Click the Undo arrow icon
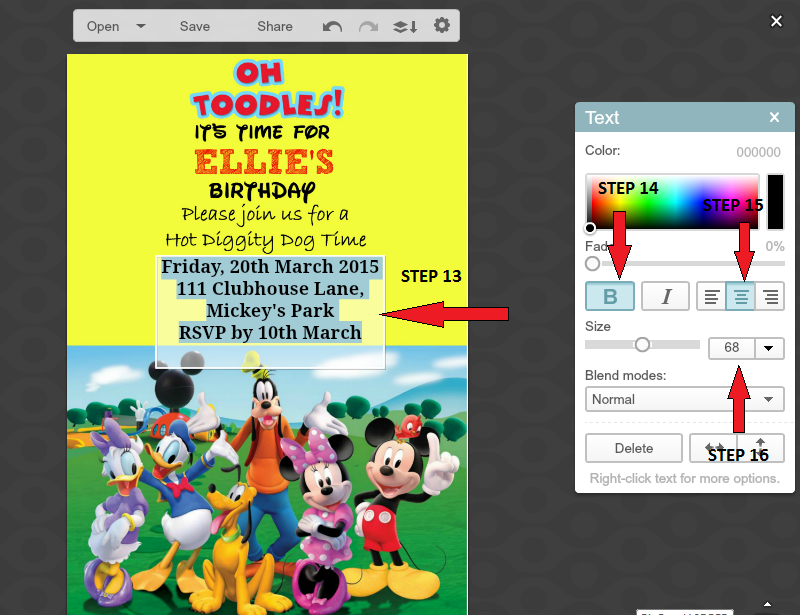 point(332,26)
